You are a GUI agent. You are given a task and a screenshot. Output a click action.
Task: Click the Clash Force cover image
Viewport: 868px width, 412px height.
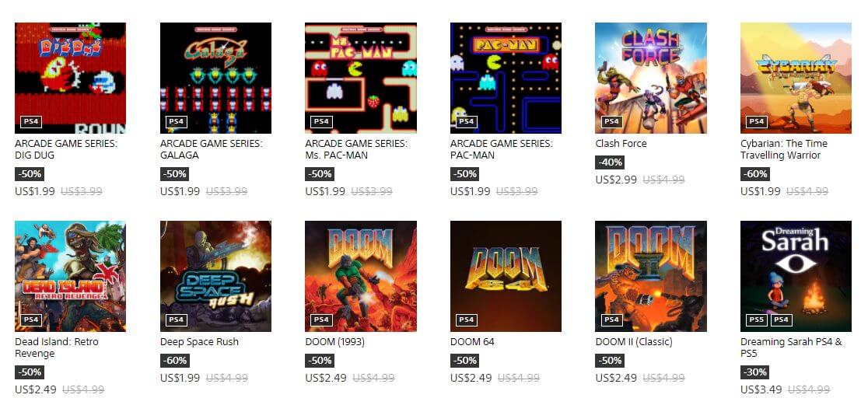(x=651, y=78)
